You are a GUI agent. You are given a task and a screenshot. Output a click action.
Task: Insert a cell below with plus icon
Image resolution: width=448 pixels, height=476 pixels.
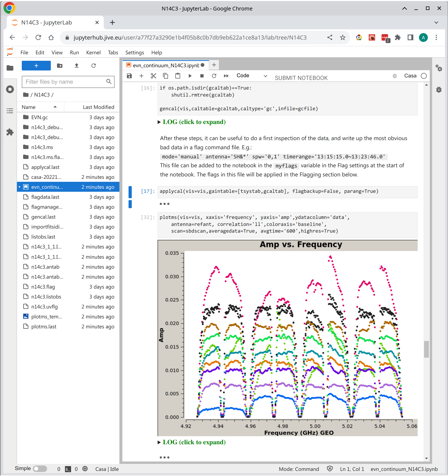coord(141,76)
